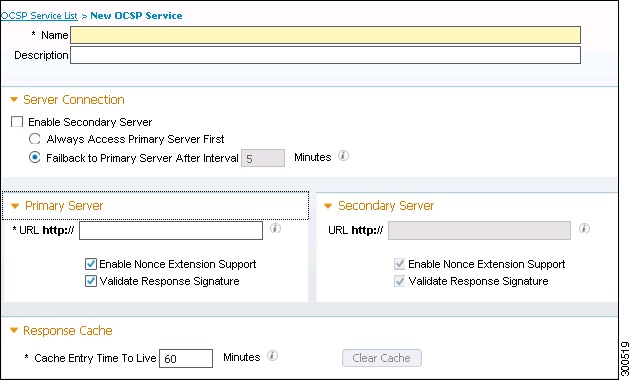Click info icon beside Secondary Server URL
The width and height of the screenshot is (632, 380).
pyautogui.click(x=584, y=228)
